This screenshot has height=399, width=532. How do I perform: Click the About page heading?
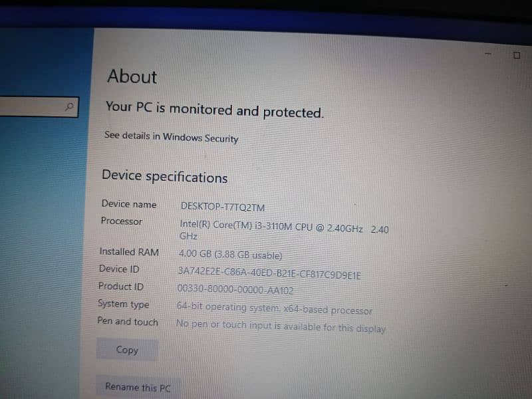click(x=132, y=76)
